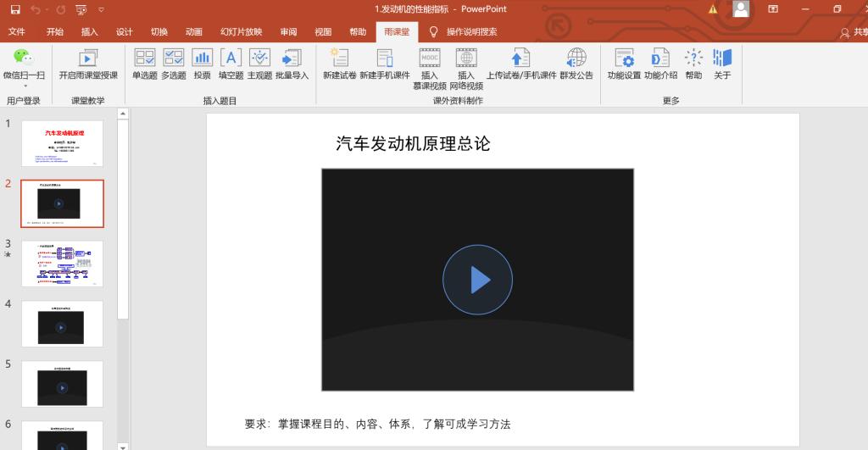Insert MOOC video (插入慕课视频)

click(x=430, y=69)
